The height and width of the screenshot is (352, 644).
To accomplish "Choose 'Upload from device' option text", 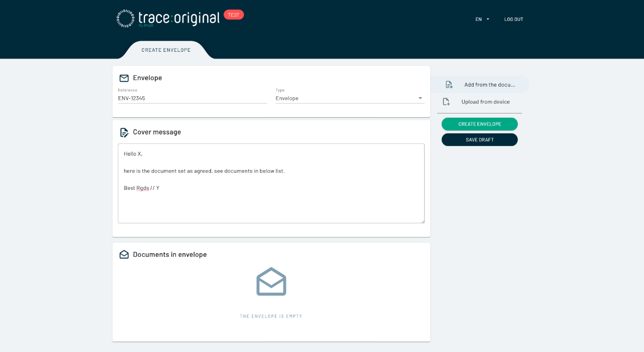I will pos(485,102).
